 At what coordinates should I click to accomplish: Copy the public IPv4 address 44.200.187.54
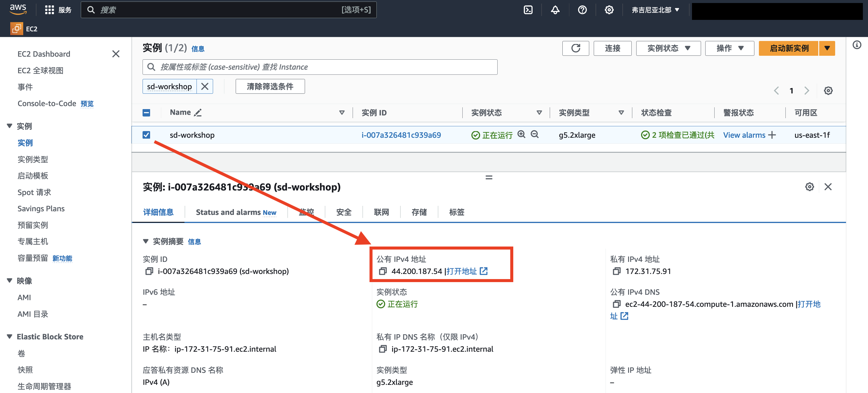382,271
